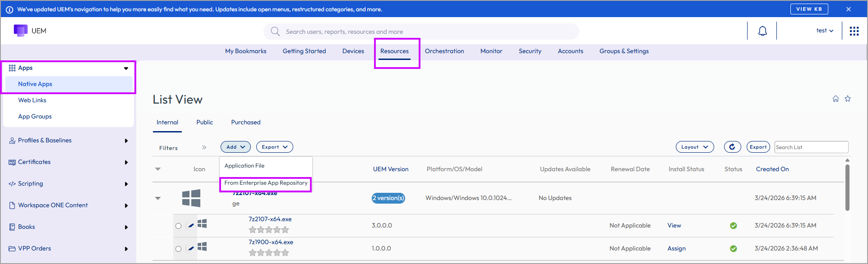This screenshot has width=868, height=264.
Task: Open Orchestration in top navigation
Action: tap(444, 51)
